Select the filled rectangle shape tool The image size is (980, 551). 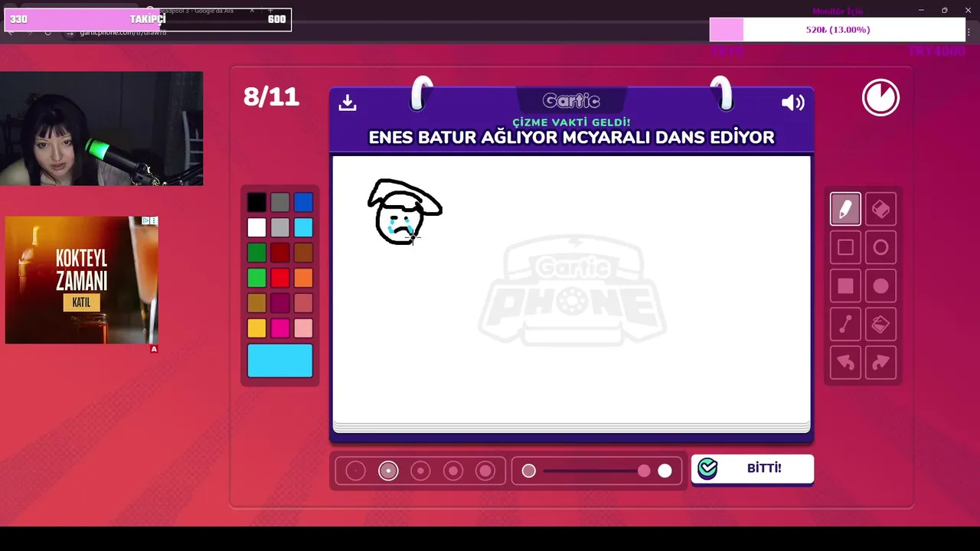(x=845, y=286)
